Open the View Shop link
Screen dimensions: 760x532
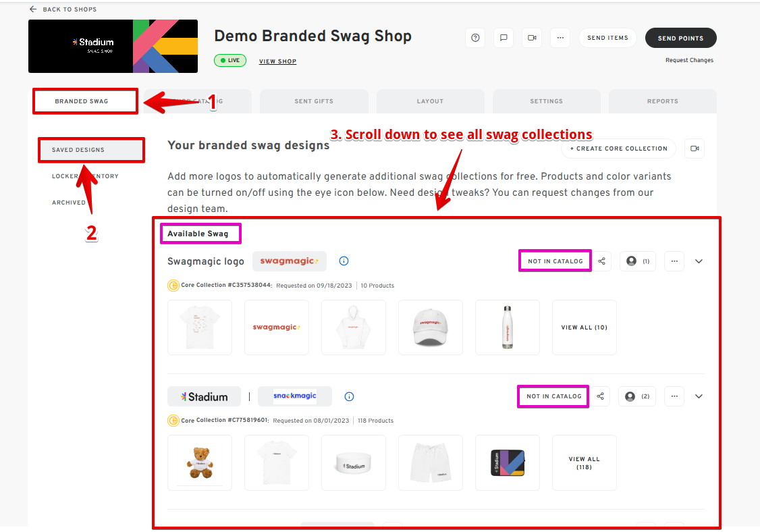coord(277,61)
